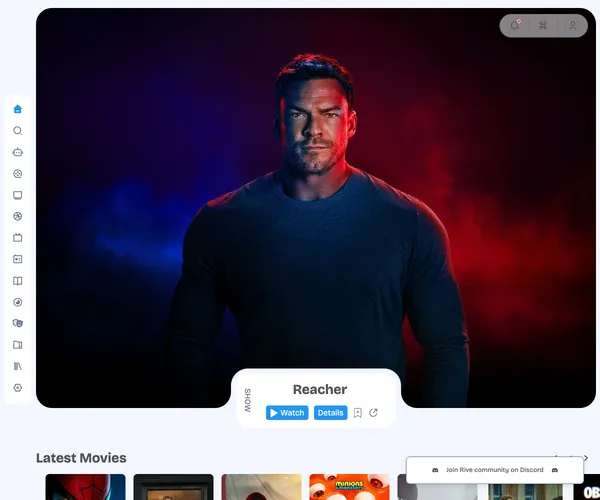
Task: Go to Home via the blue house icon
Action: [18, 109]
